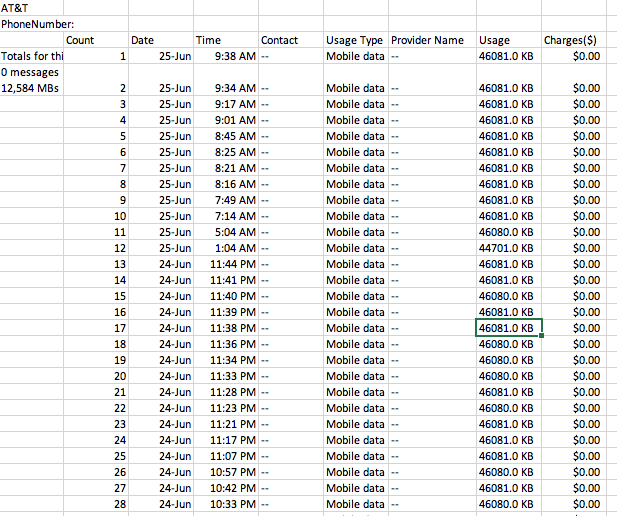Click the '12,584 MBs' total cell
This screenshot has height=516, width=617.
click(x=30, y=88)
